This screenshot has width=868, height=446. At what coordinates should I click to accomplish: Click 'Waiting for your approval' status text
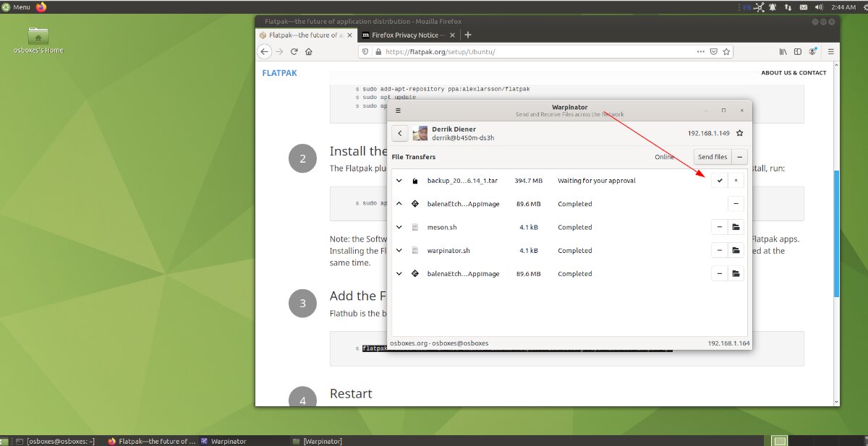click(597, 181)
